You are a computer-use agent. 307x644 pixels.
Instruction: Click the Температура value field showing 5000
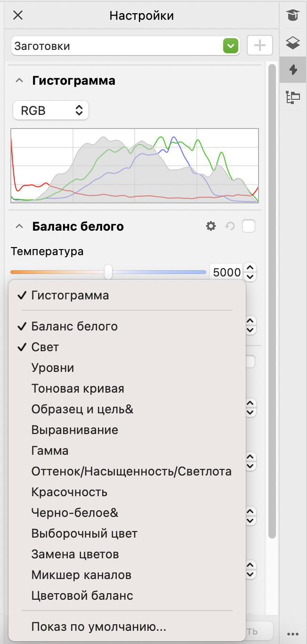(226, 272)
